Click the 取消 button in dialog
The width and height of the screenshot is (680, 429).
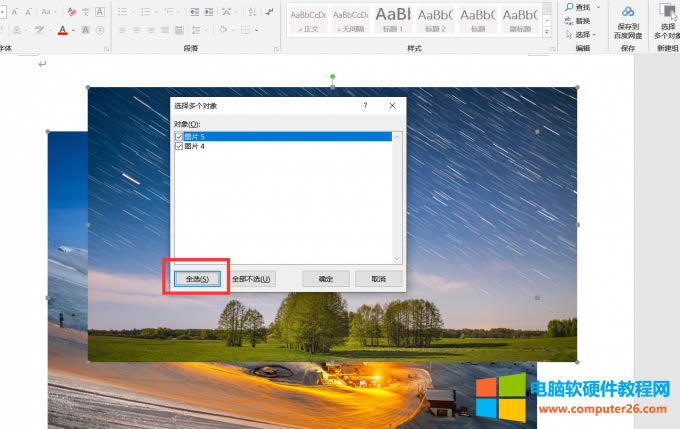pos(378,279)
